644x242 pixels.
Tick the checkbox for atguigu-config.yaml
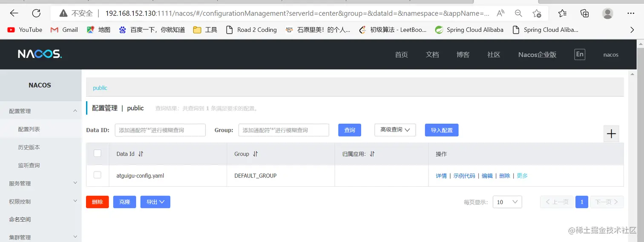point(98,175)
